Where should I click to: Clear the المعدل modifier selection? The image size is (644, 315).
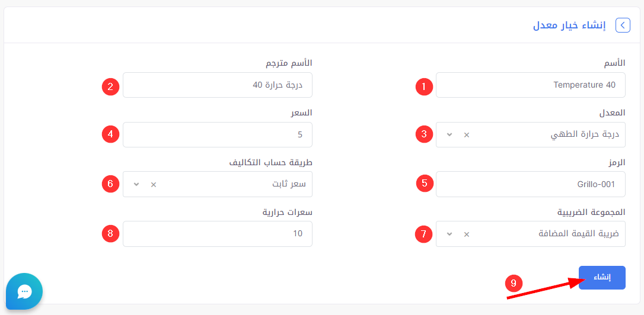coord(466,135)
